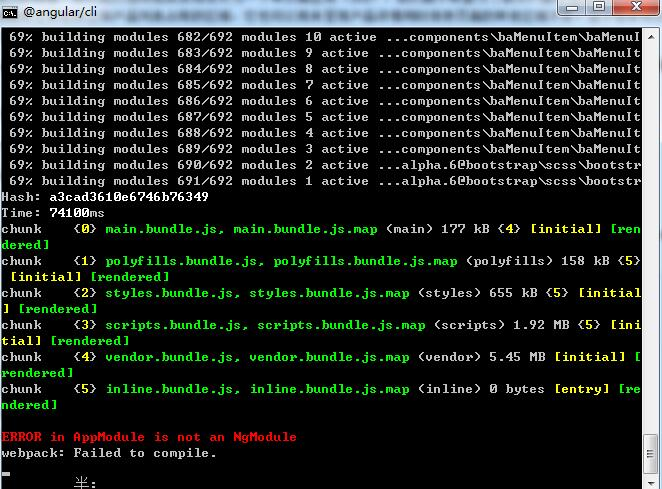The image size is (662, 489).
Task: Click the '682/692' module count
Action: pos(205,37)
